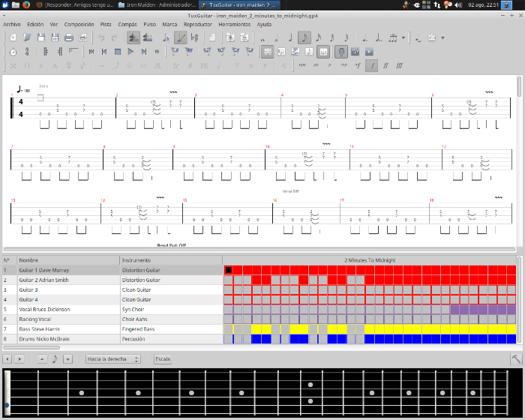Screen dimensions: 525x420
Task: Switch to Firefox 'Responder: Amigos tengo' taskbar window
Action: (75, 4)
